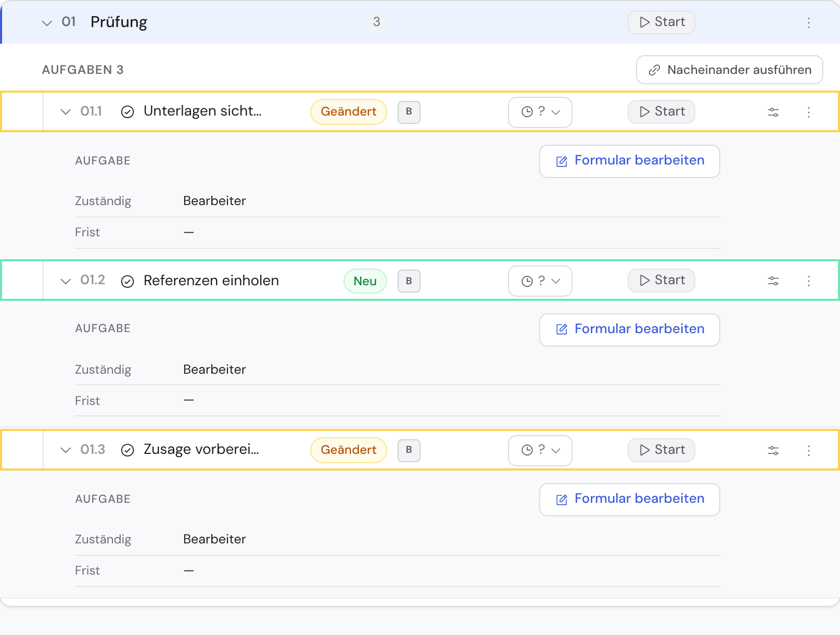Click the B assignee badge on 01.1
This screenshot has height=635, width=840.
(409, 112)
